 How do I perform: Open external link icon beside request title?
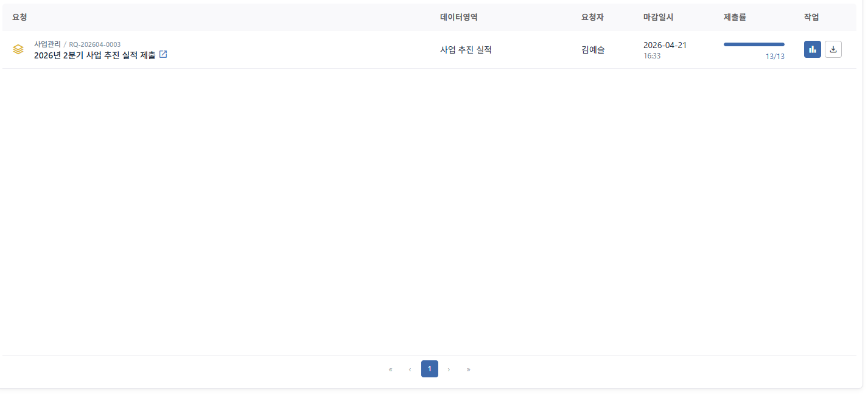(x=163, y=54)
